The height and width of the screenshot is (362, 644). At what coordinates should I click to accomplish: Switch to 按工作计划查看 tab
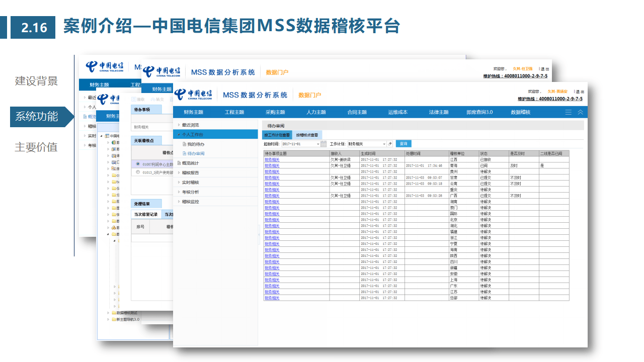[277, 135]
